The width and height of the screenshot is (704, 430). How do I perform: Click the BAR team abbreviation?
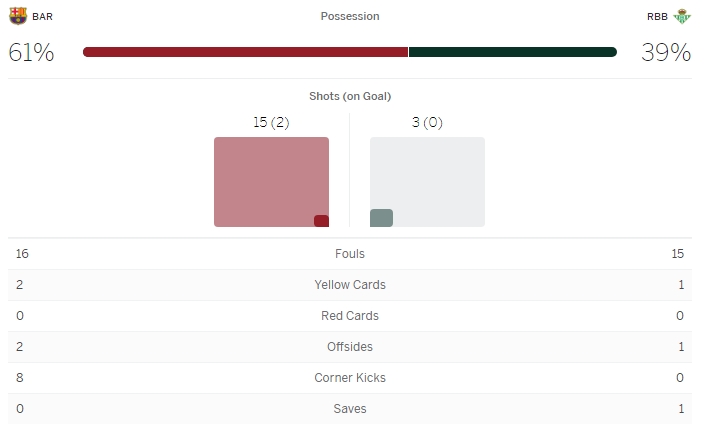point(43,16)
